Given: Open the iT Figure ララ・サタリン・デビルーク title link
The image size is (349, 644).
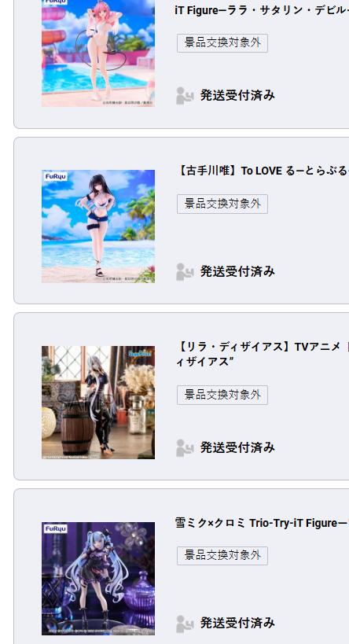Looking at the screenshot, I should (x=262, y=10).
